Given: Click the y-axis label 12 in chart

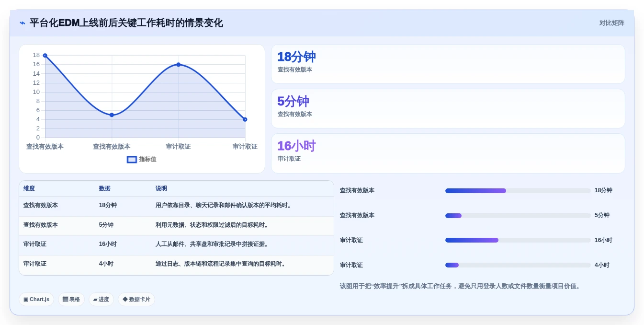Looking at the screenshot, I should click(36, 83).
